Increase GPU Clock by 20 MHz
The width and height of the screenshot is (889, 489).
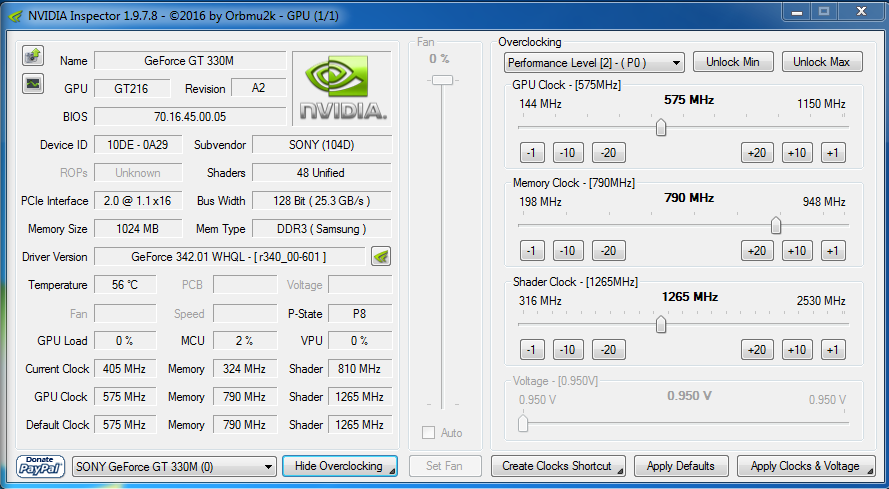(x=757, y=153)
